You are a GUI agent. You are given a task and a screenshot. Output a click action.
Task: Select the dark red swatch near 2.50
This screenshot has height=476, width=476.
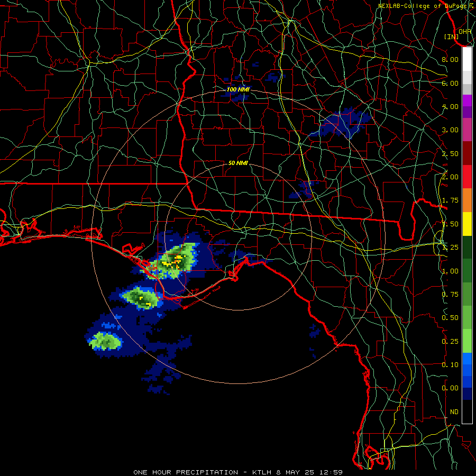[467, 153]
